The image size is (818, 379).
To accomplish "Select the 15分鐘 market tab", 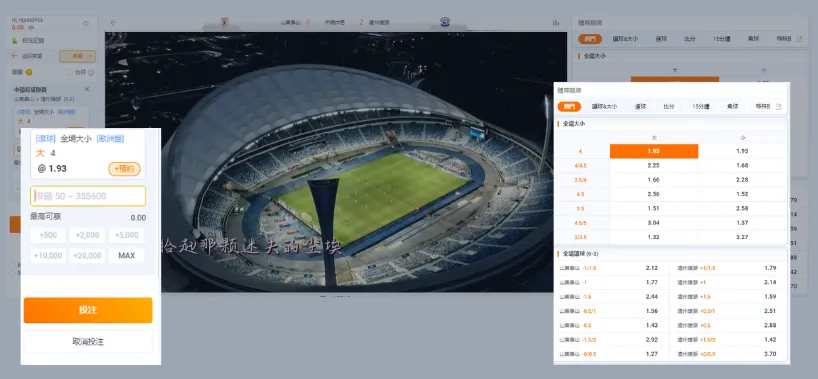I will pyautogui.click(x=701, y=106).
